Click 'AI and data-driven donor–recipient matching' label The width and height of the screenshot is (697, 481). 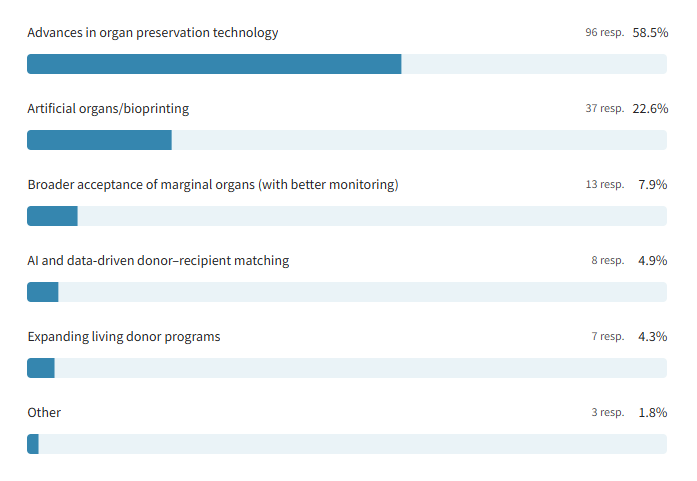click(x=158, y=261)
